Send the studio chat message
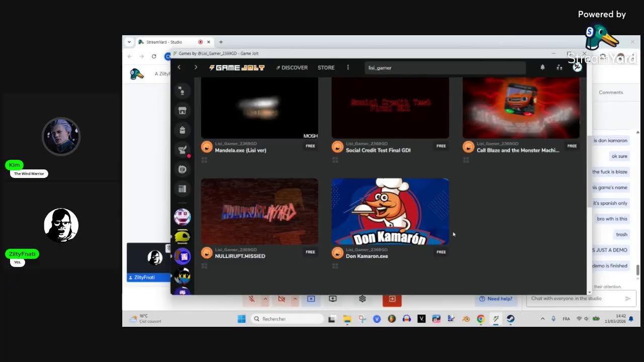Viewport: 644px width, 362px height. [x=628, y=299]
